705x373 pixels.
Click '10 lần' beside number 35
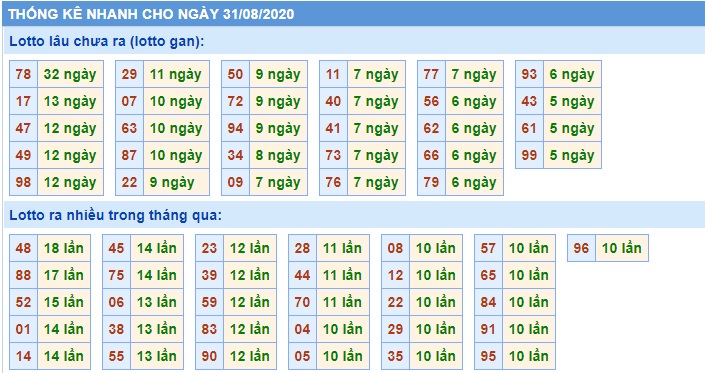(437, 356)
